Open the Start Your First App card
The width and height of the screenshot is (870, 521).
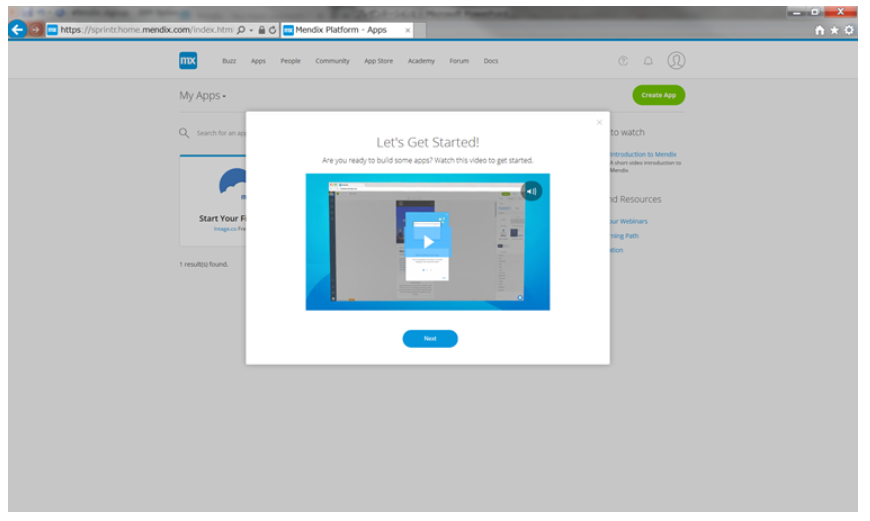click(213, 201)
